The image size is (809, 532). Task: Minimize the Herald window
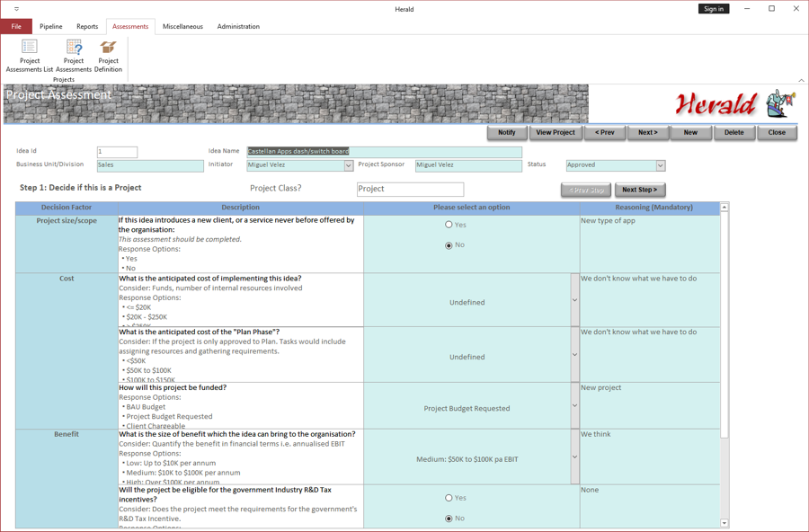747,9
